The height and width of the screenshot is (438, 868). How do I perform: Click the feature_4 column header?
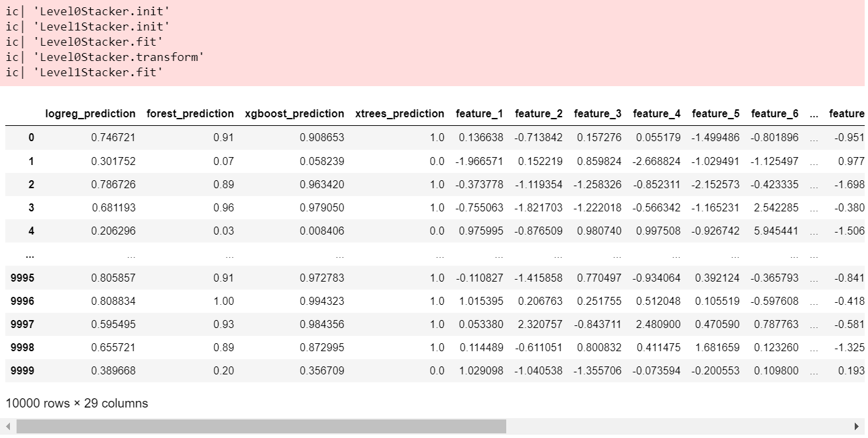657,114
